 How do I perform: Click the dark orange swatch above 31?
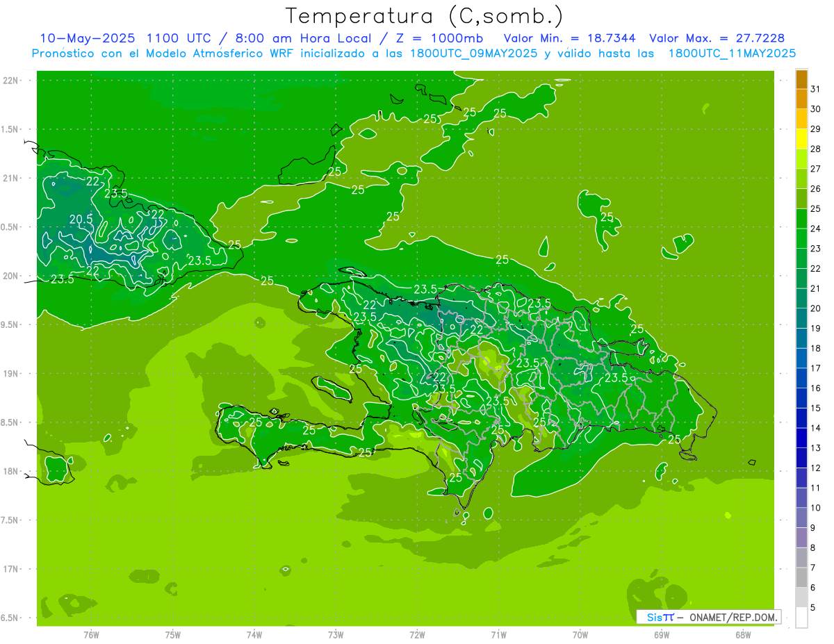pyautogui.click(x=801, y=79)
